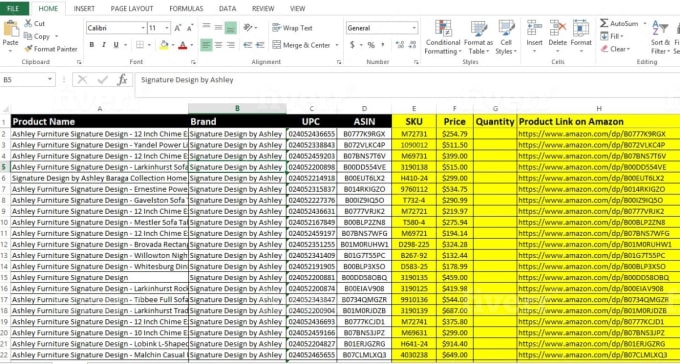The image size is (680, 364).
Task: Toggle italic formatting
Action: [x=104, y=45]
